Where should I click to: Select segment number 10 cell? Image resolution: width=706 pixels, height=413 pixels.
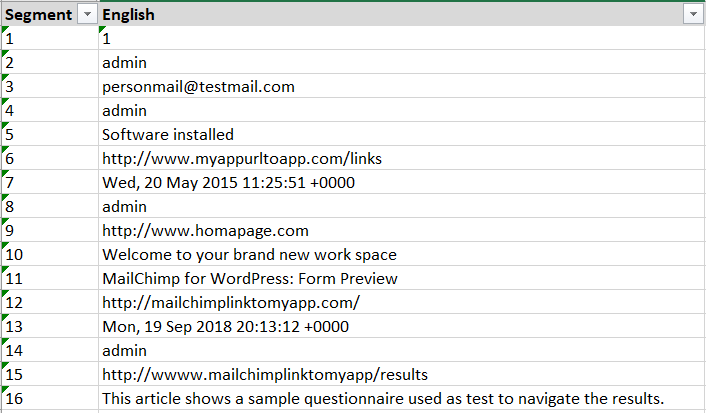pyautogui.click(x=50, y=255)
